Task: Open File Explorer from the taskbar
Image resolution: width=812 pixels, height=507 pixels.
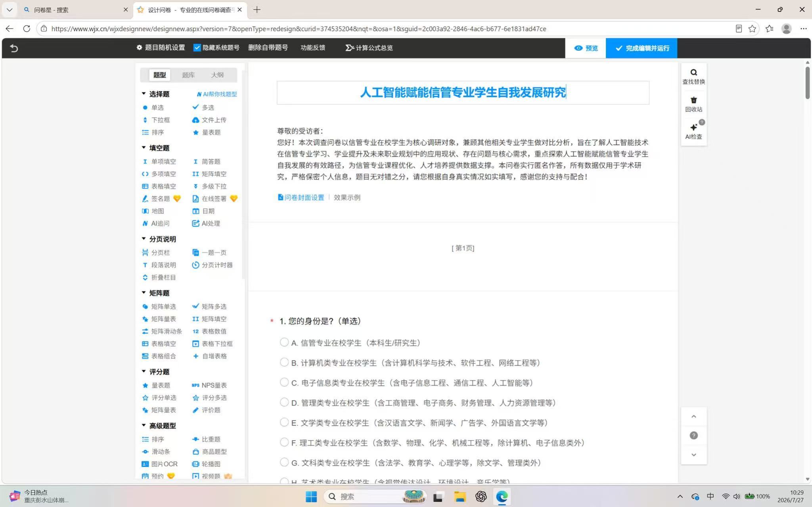Action: [x=460, y=496]
